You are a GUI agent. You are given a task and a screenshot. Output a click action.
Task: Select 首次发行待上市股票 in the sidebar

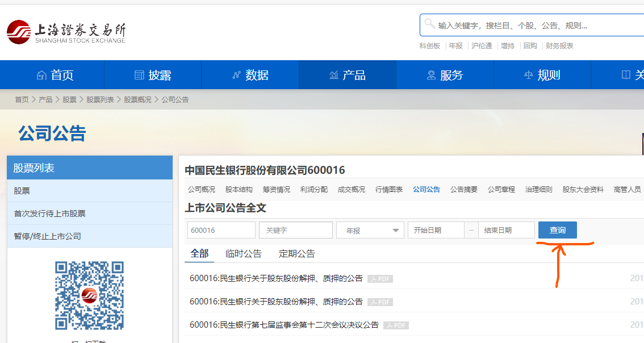[x=90, y=213]
